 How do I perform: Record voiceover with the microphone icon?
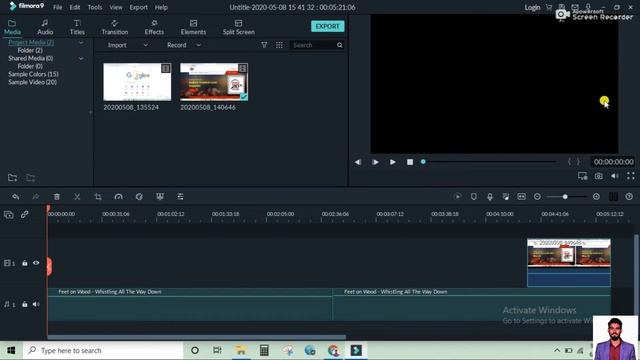(x=490, y=197)
